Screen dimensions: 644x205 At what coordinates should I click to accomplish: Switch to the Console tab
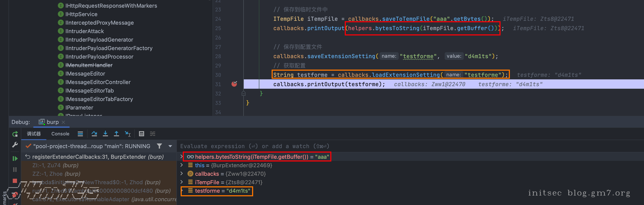coord(60,134)
